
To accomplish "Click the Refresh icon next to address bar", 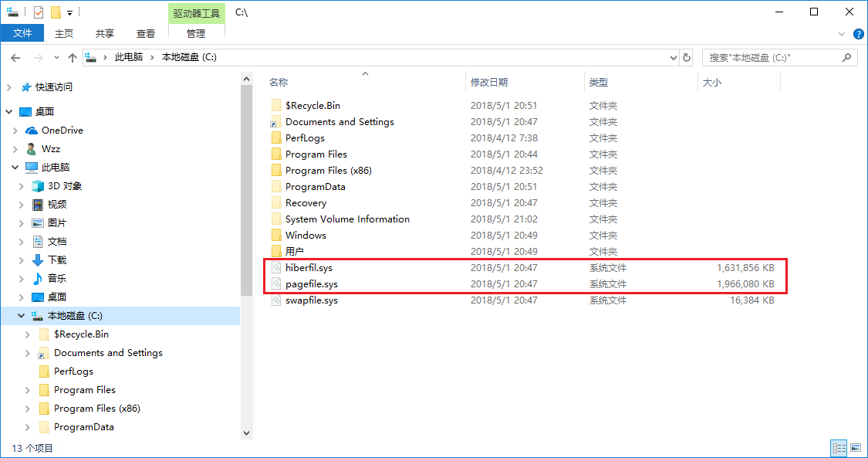I will pos(686,57).
